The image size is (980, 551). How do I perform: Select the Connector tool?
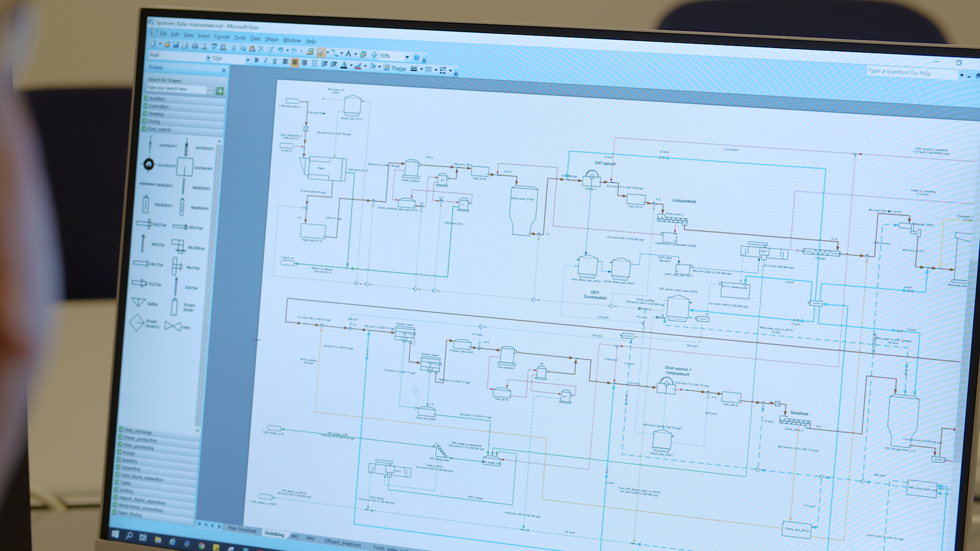point(335,54)
